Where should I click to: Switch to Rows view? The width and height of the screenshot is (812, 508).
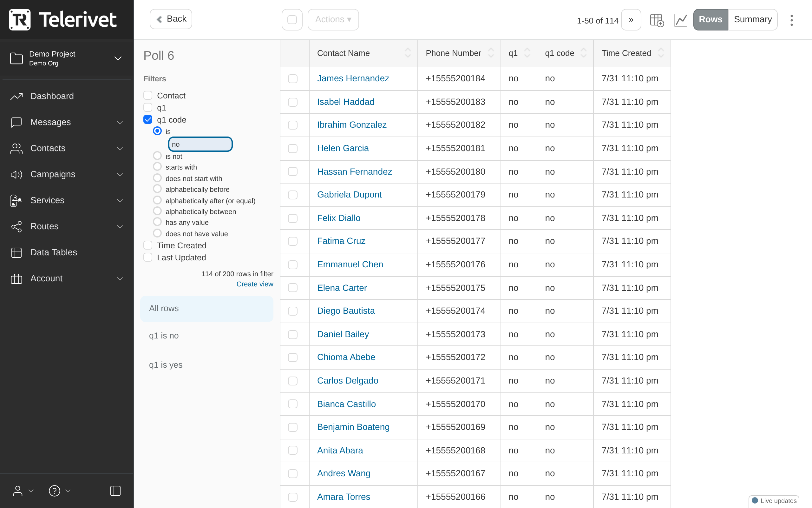click(x=711, y=19)
